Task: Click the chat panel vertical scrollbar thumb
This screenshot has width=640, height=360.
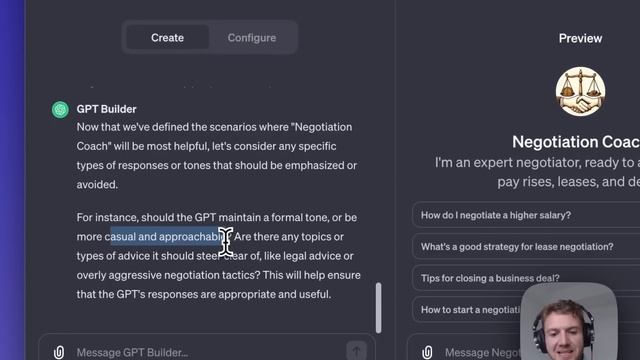Action: pyautogui.click(x=378, y=307)
